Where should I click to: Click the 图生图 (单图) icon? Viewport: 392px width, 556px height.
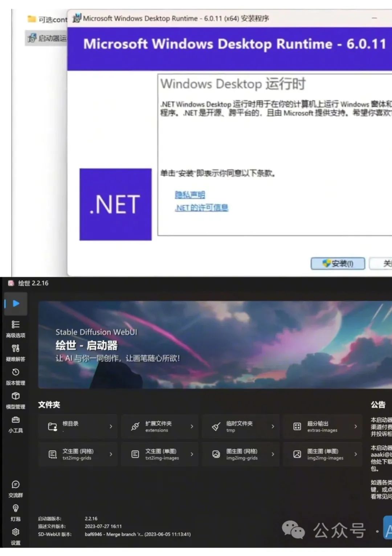click(x=297, y=454)
